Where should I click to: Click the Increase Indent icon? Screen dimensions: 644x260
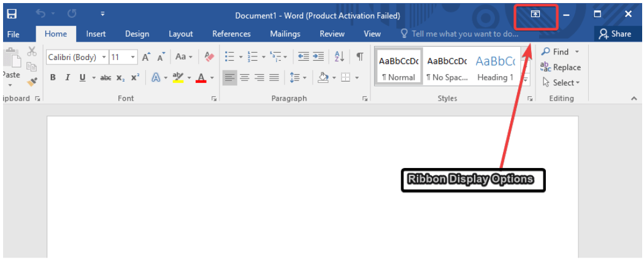(318, 56)
